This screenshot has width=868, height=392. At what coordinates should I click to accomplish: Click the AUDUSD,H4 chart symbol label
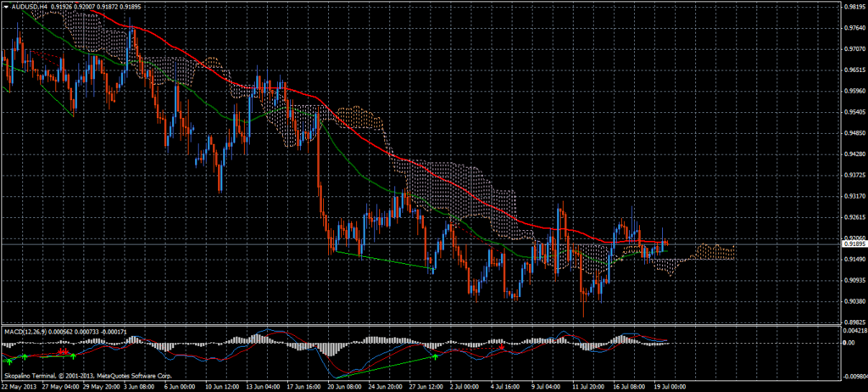[31, 8]
